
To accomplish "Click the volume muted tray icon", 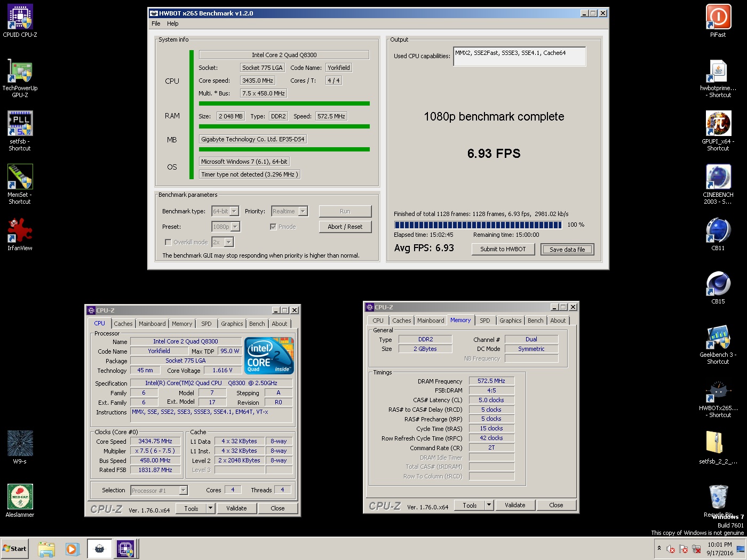I will coord(671,549).
